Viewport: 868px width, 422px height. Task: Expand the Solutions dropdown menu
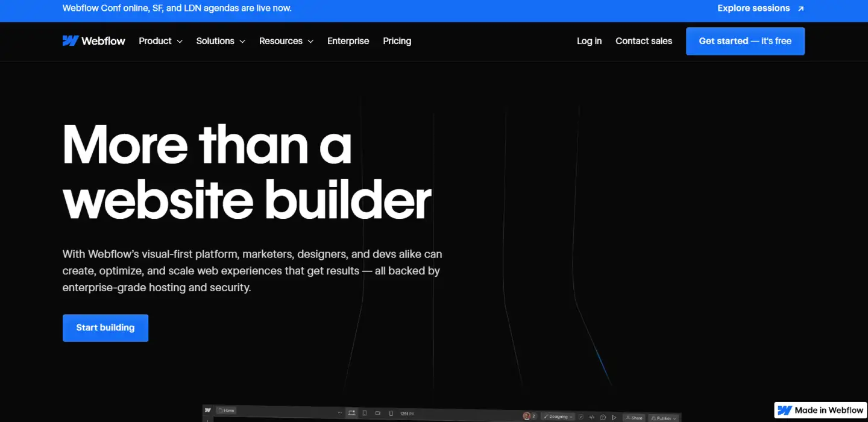coord(221,41)
